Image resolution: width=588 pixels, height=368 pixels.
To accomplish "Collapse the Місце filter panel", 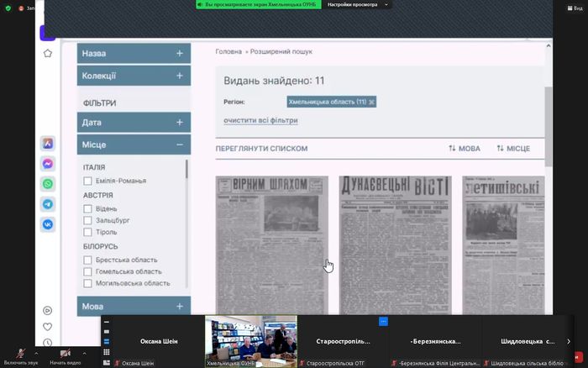I will coord(134,145).
